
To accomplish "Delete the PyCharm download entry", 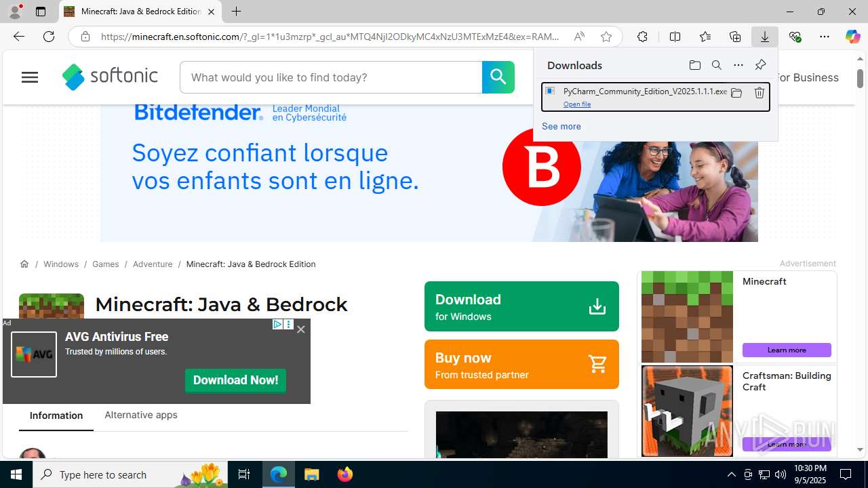I will tap(759, 93).
